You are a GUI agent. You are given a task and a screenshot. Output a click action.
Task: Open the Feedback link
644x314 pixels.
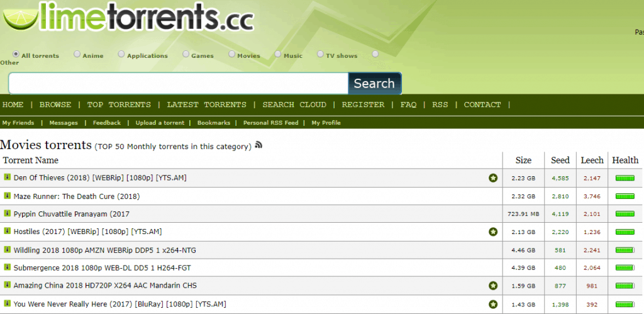[x=107, y=123]
